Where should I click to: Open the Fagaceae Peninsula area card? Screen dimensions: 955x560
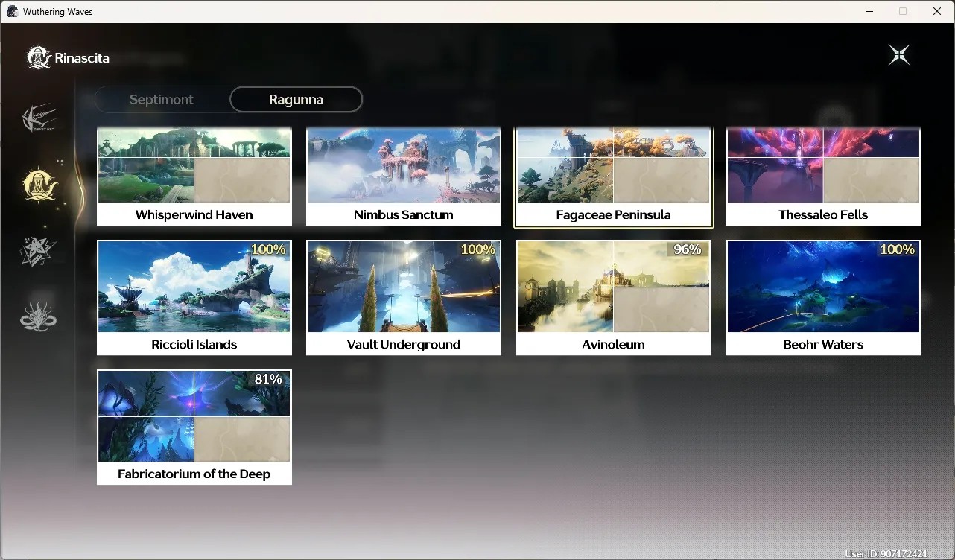[614, 176]
